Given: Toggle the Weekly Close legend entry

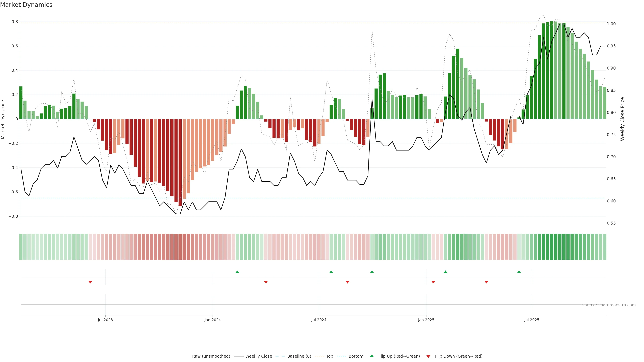Looking at the screenshot, I should (x=258, y=356).
